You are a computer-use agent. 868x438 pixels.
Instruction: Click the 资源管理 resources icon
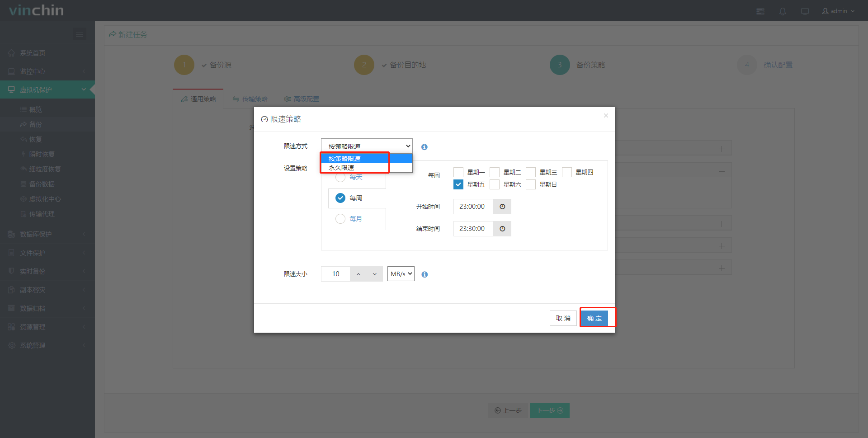tap(12, 327)
